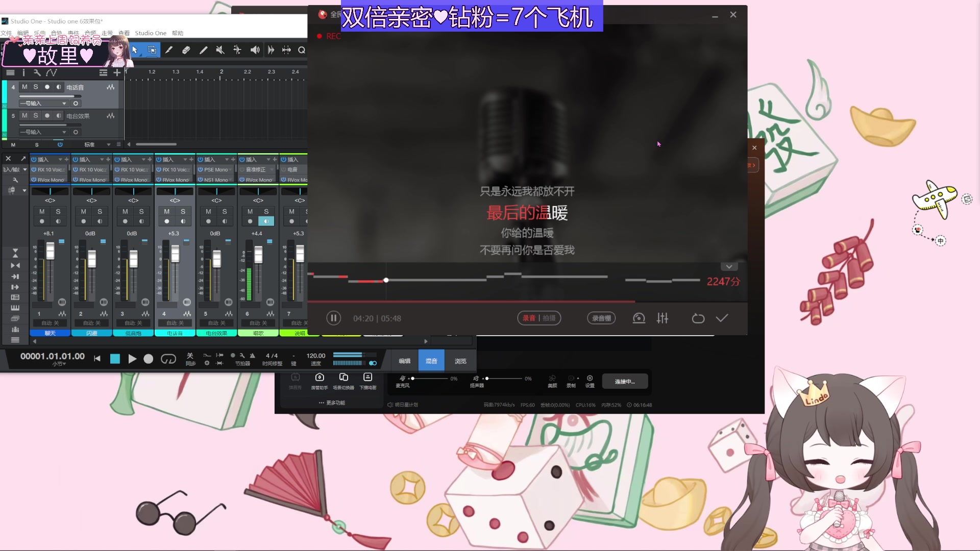Click the add track plus icon
Image resolution: width=980 pixels, height=551 pixels.
click(x=117, y=73)
